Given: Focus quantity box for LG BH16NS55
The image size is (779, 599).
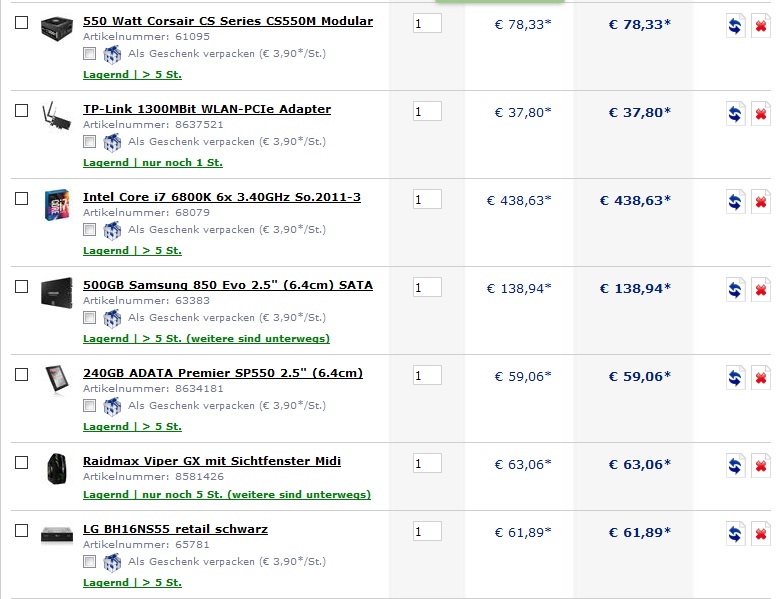Looking at the screenshot, I should [427, 531].
